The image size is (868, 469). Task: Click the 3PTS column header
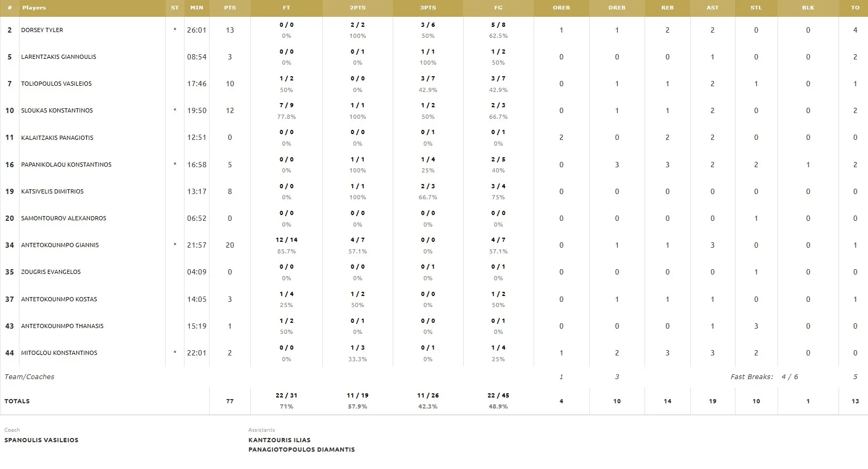click(x=428, y=8)
